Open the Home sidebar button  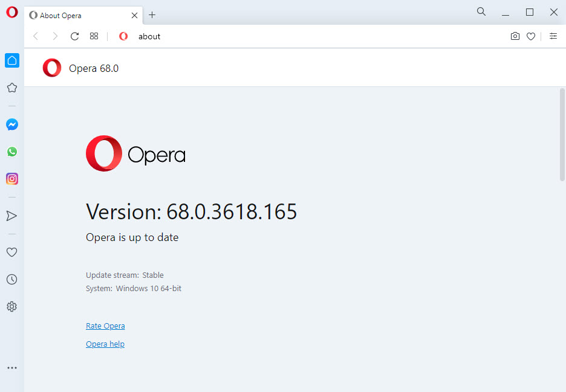coord(12,60)
